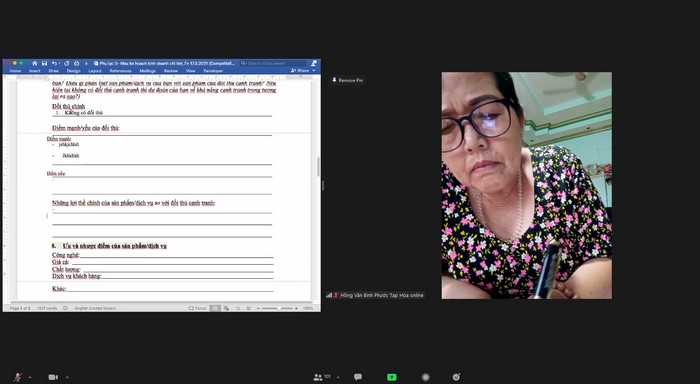Start Zoom meeting recording

point(425,377)
